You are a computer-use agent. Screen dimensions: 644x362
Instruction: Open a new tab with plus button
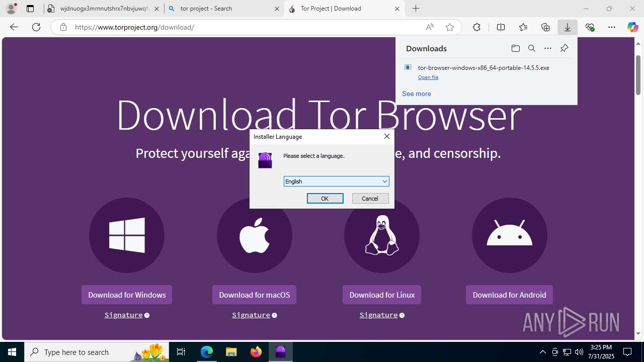(416, 9)
